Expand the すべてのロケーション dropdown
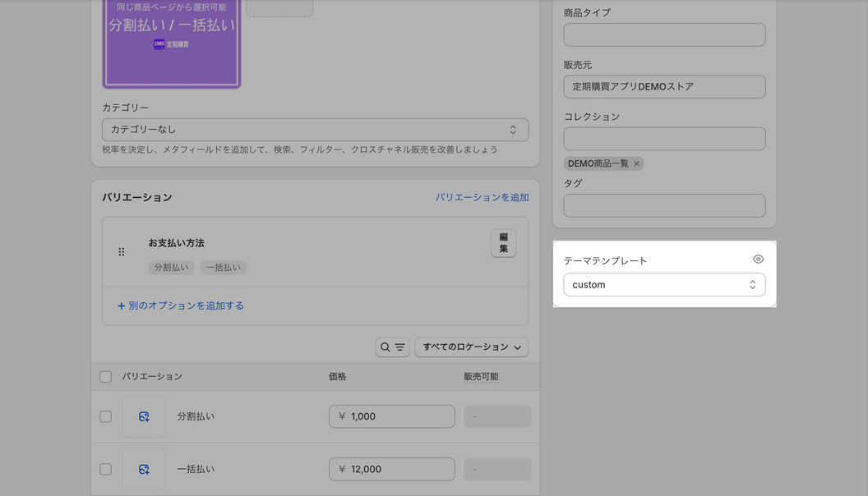 pyautogui.click(x=471, y=347)
